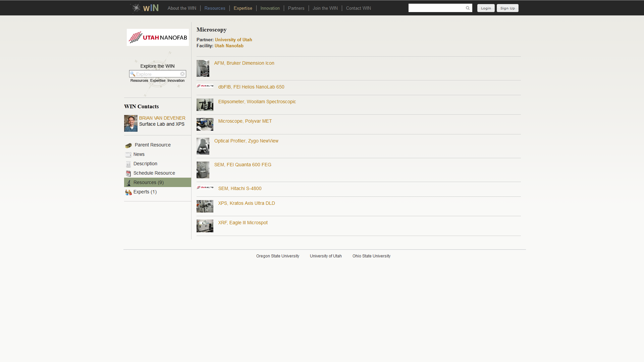Open the Microscope Polyvar MET thumbnail
Screen dimensions: 644x362
(205, 124)
